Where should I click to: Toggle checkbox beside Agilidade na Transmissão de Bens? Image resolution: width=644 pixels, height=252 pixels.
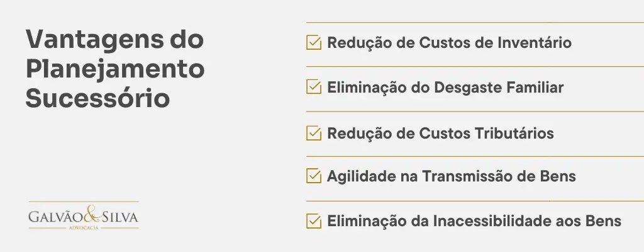[x=314, y=176]
